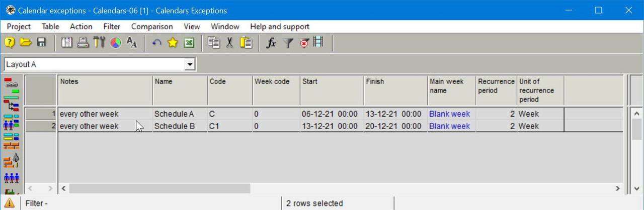
Task: Cut with the scissors icon
Action: click(230, 43)
